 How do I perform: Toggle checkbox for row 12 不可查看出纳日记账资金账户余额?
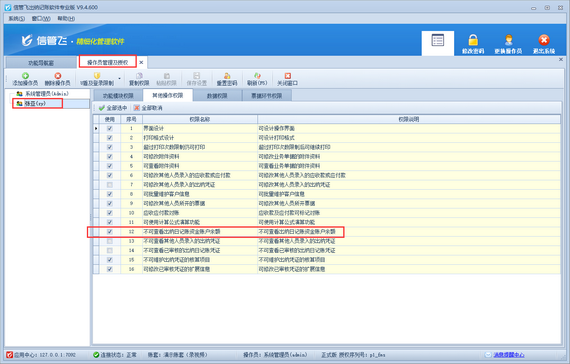(x=110, y=232)
